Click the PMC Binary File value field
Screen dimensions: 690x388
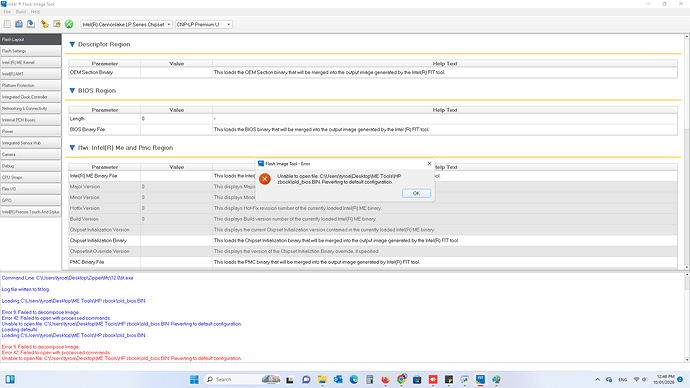click(176, 262)
